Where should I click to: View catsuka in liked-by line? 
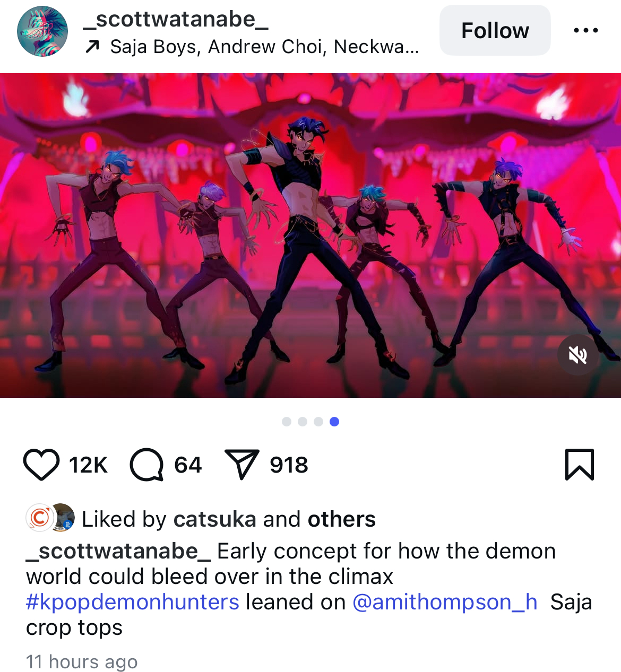(x=215, y=519)
